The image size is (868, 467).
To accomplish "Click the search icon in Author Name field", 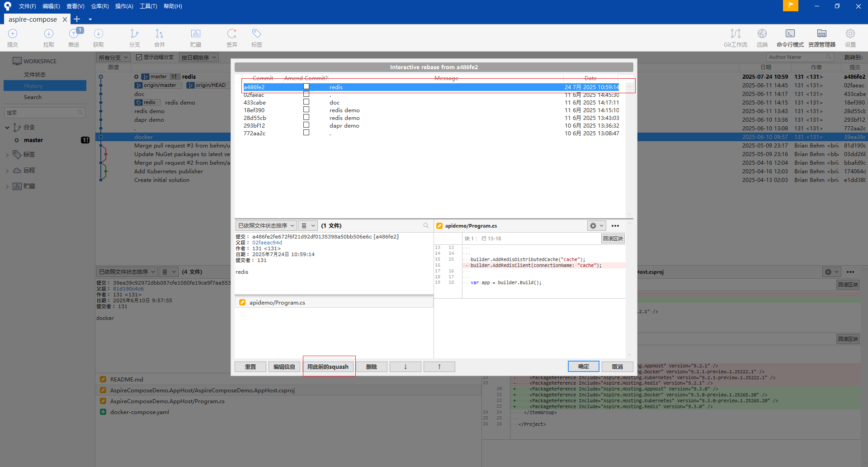I will point(829,57).
